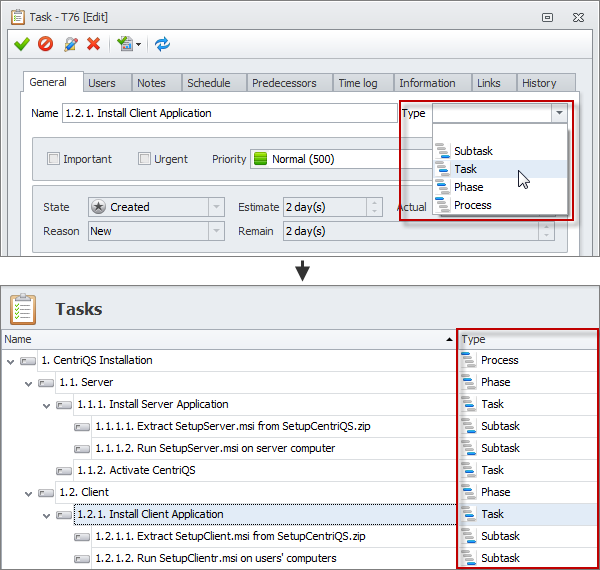Viewport: 600px width, 570px height.
Task: Select Phase from the Type list
Action: pyautogui.click(x=468, y=187)
